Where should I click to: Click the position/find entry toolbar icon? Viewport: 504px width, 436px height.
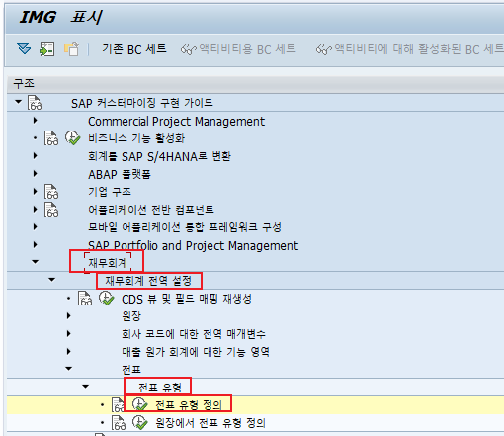pos(47,48)
